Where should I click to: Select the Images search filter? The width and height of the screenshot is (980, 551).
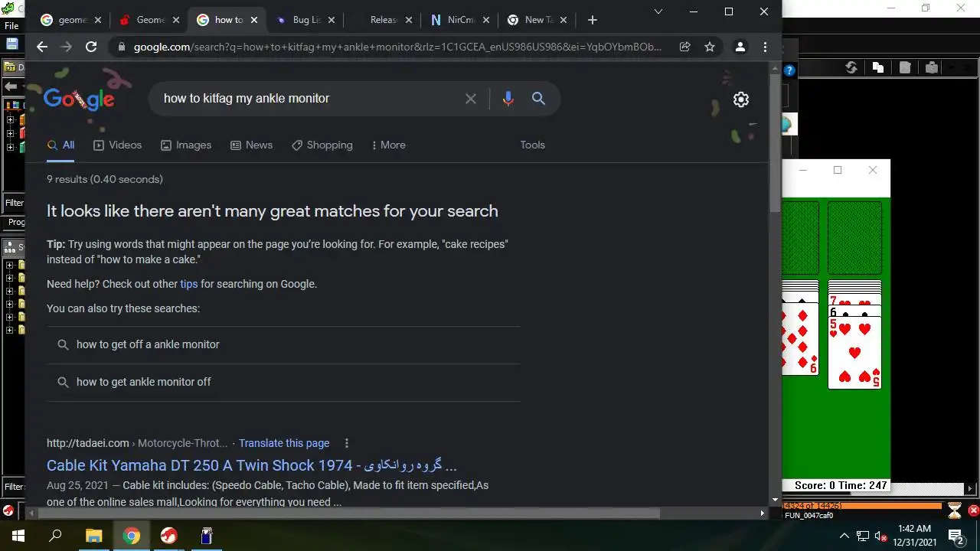click(x=186, y=145)
